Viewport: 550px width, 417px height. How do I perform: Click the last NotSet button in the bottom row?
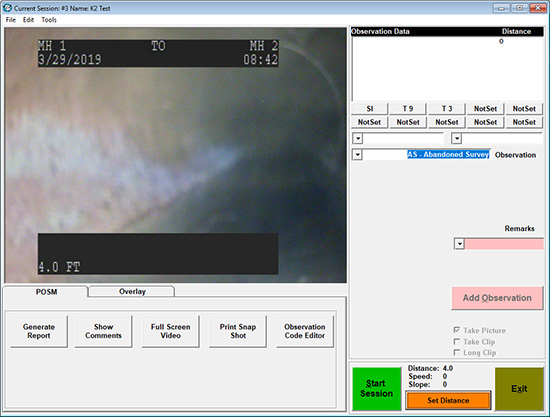pyautogui.click(x=524, y=122)
